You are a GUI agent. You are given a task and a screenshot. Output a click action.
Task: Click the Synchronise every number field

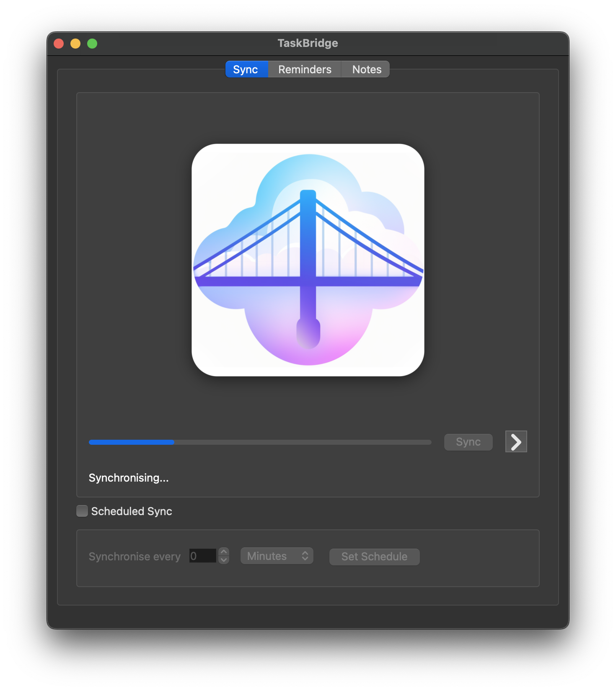pyautogui.click(x=203, y=556)
